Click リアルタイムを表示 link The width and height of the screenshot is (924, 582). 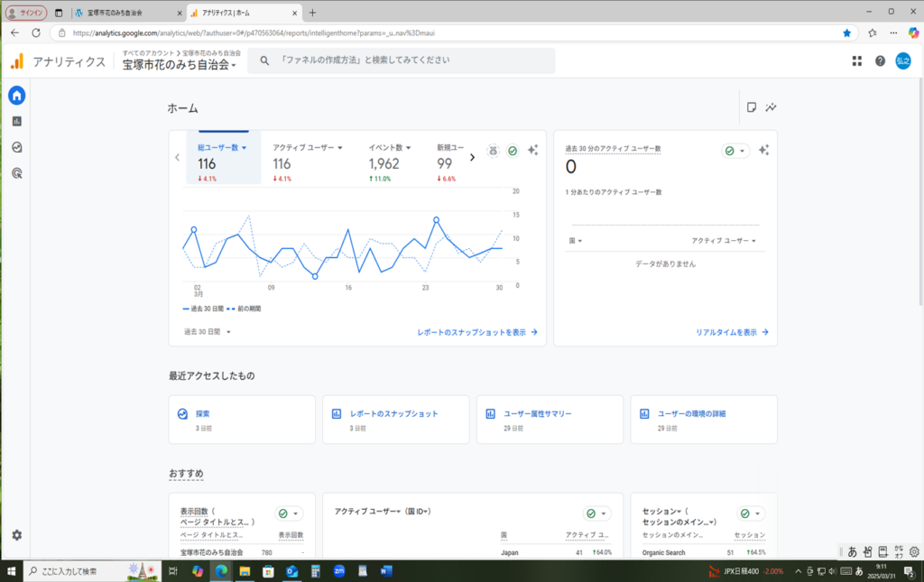point(732,332)
